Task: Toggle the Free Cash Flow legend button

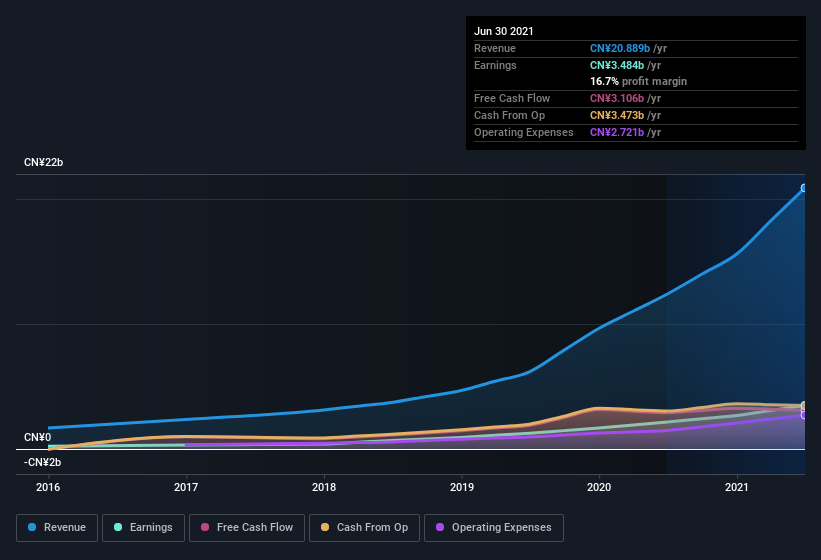Action: (x=247, y=528)
